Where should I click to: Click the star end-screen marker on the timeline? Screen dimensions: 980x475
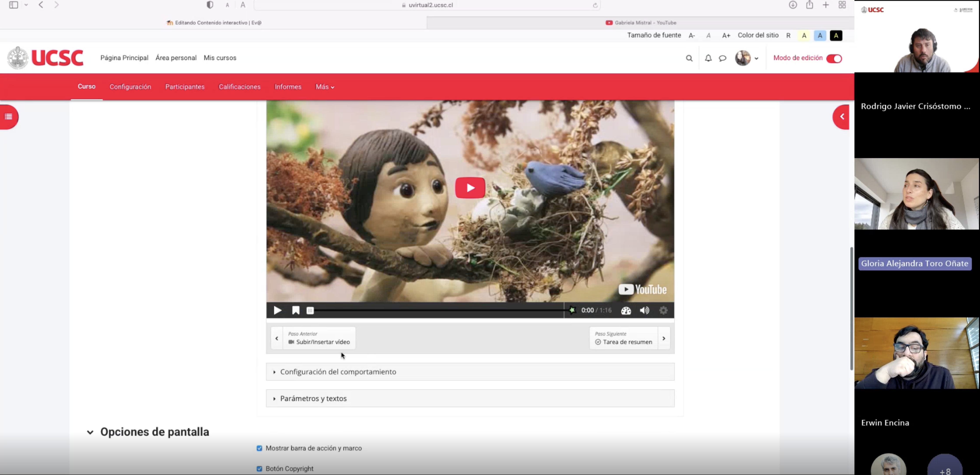[x=572, y=310]
